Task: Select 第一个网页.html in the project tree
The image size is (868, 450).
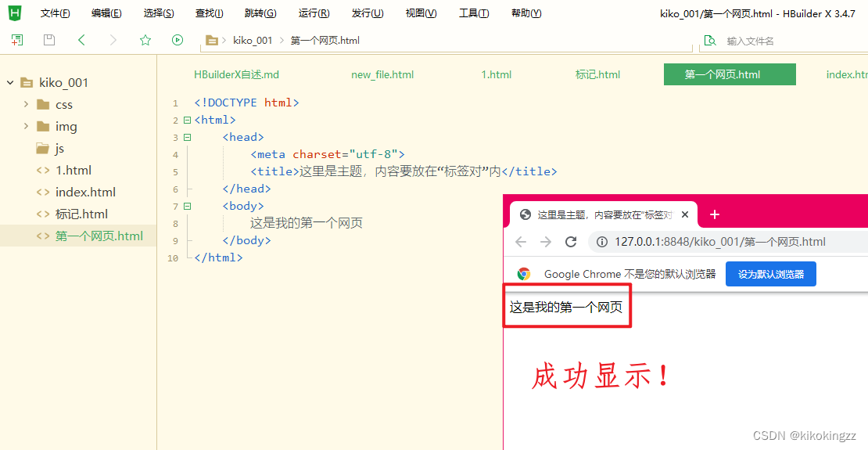Action: tap(99, 236)
